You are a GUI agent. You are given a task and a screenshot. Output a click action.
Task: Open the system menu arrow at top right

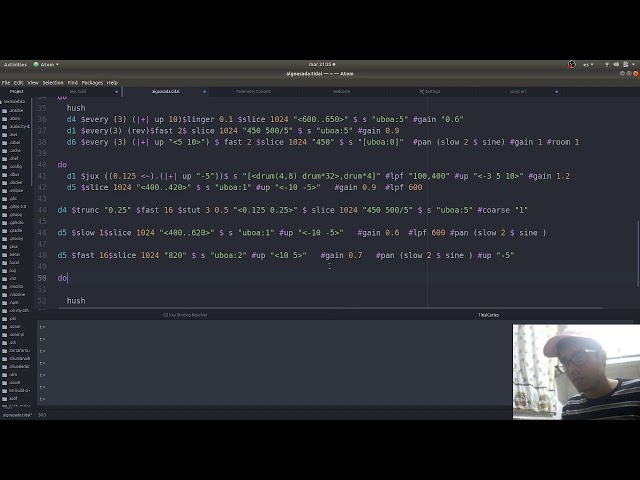(633, 64)
